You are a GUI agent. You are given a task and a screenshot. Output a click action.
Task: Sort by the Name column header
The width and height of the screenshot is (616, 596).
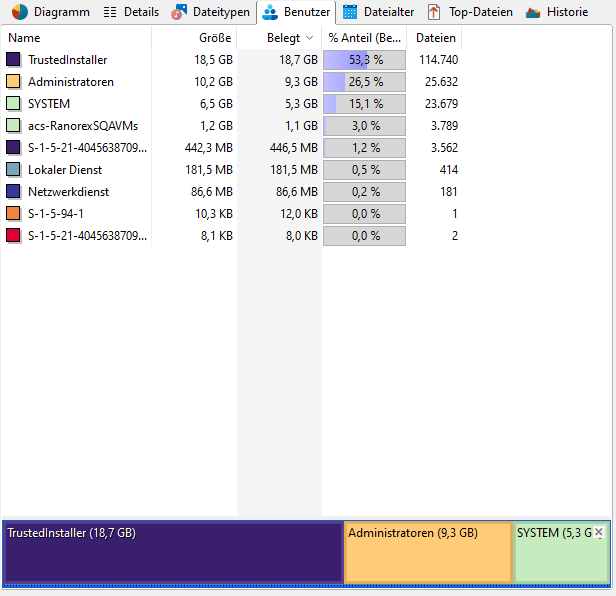click(x=77, y=38)
